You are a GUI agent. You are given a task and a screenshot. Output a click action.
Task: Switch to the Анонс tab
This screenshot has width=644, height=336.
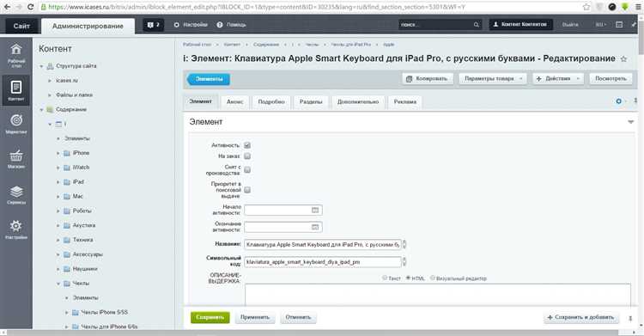pos(235,102)
